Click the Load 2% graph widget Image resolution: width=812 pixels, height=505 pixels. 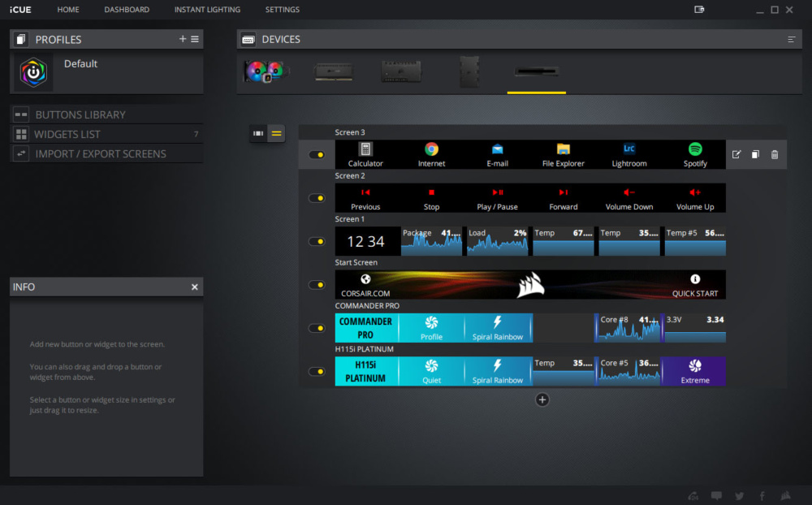(497, 241)
